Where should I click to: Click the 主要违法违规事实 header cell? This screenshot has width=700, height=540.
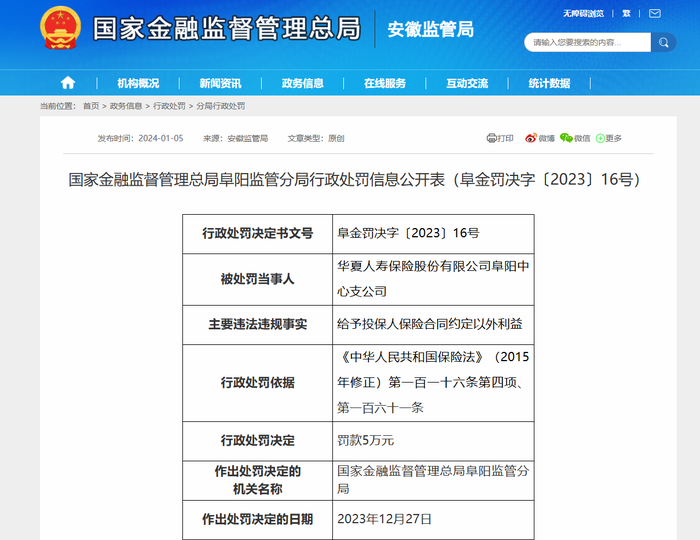pyautogui.click(x=258, y=324)
